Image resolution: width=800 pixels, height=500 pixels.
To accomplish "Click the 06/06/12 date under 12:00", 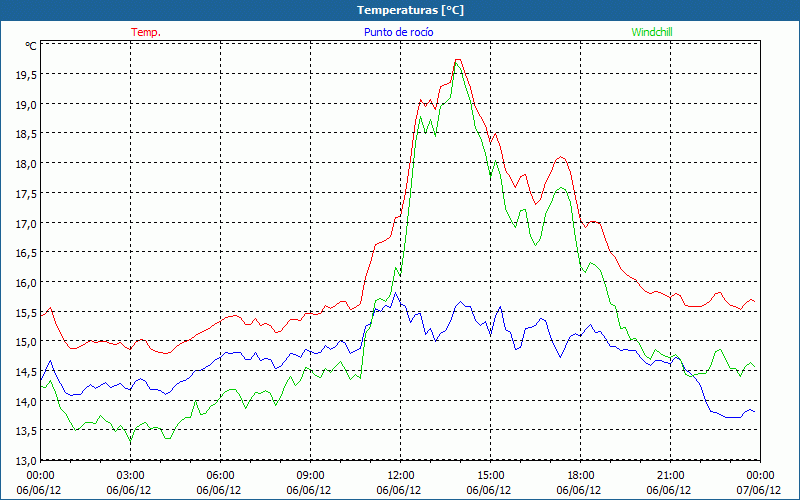I will (x=399, y=490).
